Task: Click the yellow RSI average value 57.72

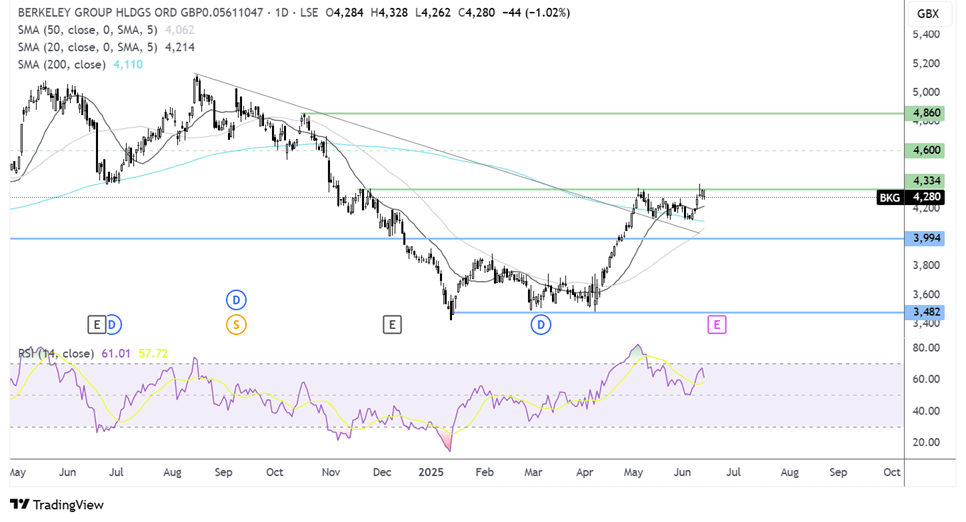Action: pos(153,353)
